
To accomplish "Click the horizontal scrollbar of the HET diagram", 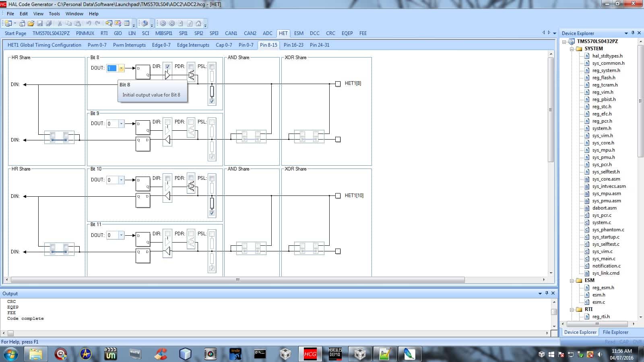I will pyautogui.click(x=237, y=280).
